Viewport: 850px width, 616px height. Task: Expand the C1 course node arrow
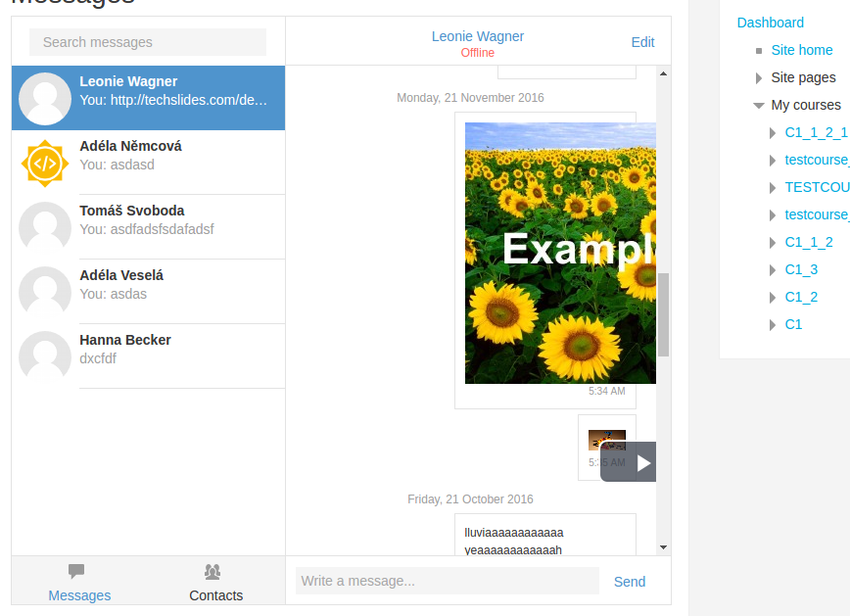773,325
